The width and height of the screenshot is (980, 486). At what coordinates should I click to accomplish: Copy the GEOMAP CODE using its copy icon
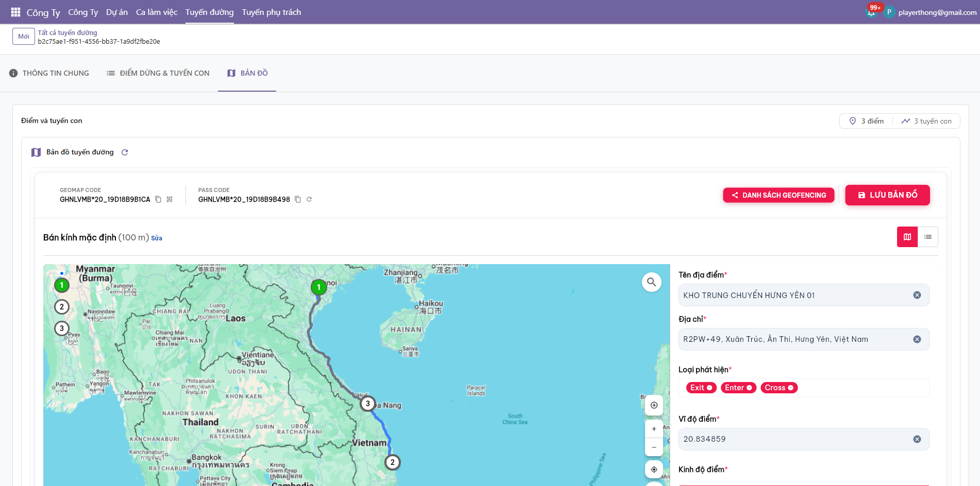(158, 199)
